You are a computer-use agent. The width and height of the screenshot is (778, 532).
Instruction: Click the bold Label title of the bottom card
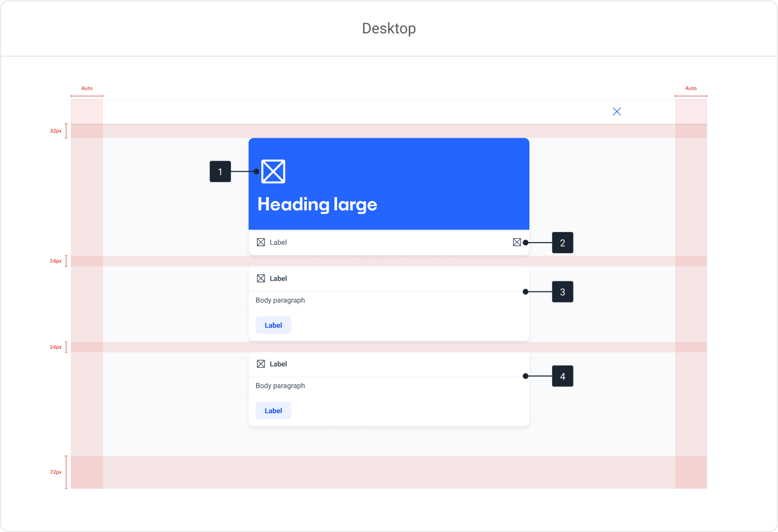[278, 364]
